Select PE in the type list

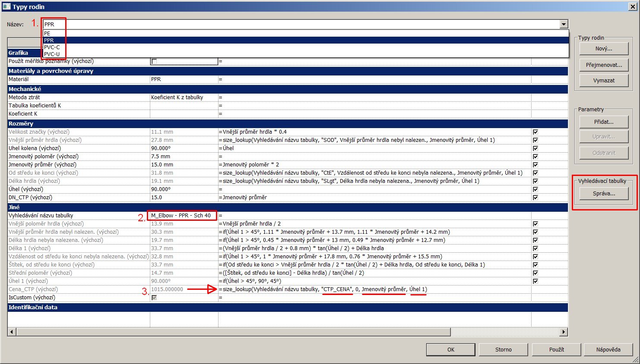306,33
